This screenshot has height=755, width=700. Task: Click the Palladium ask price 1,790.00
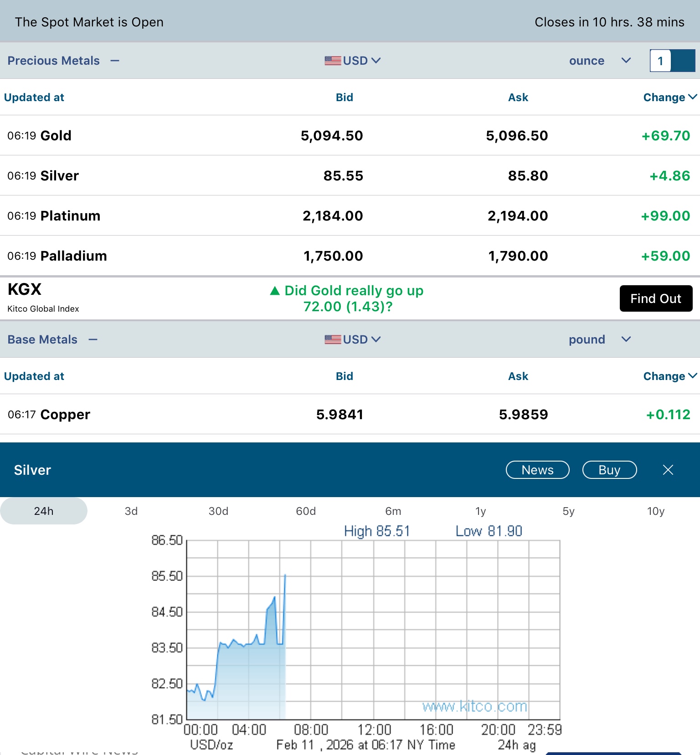click(x=518, y=256)
